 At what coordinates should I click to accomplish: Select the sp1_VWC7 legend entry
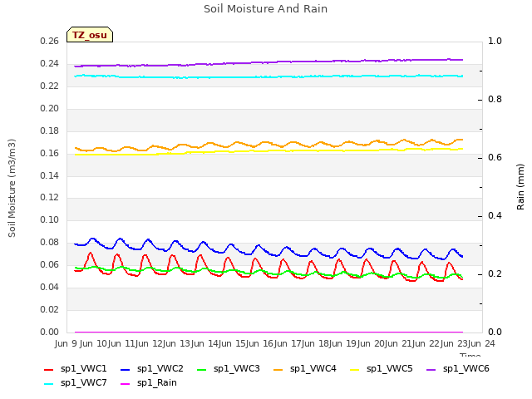coord(76,383)
